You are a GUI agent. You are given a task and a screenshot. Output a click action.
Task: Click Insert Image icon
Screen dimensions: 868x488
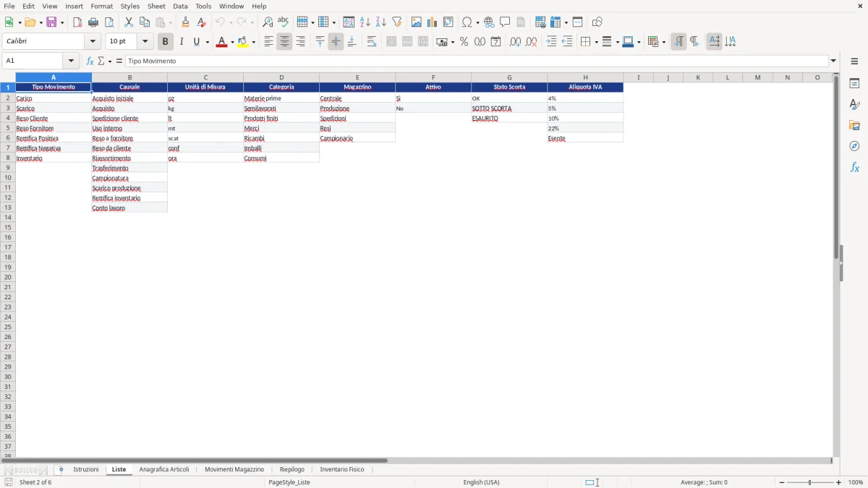click(x=417, y=22)
